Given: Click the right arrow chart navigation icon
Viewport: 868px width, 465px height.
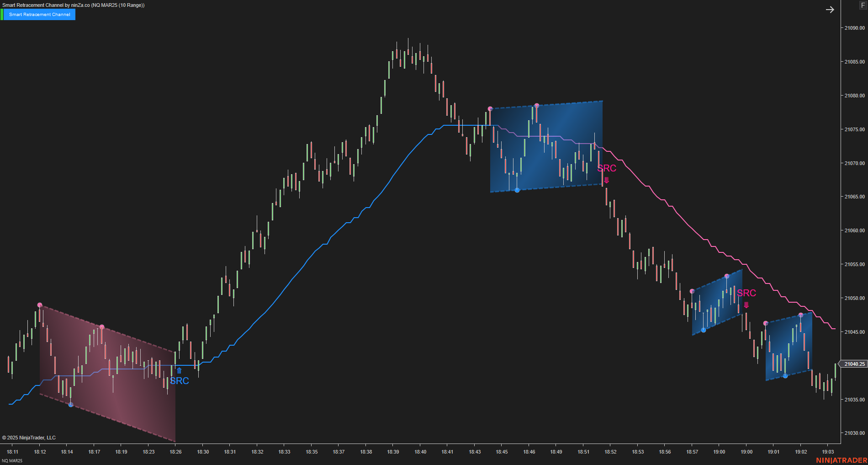Looking at the screenshot, I should pyautogui.click(x=831, y=10).
